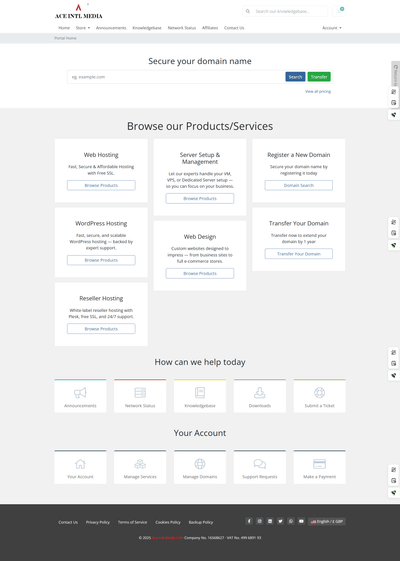400x561 pixels.
Task: Open the Network Status server icon
Action: point(140,392)
